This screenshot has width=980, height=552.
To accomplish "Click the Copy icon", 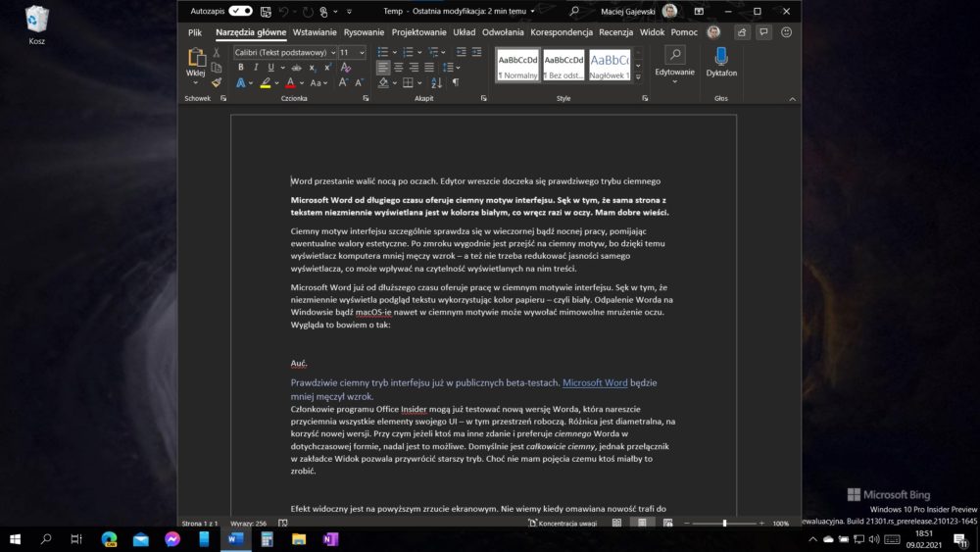I will (217, 68).
